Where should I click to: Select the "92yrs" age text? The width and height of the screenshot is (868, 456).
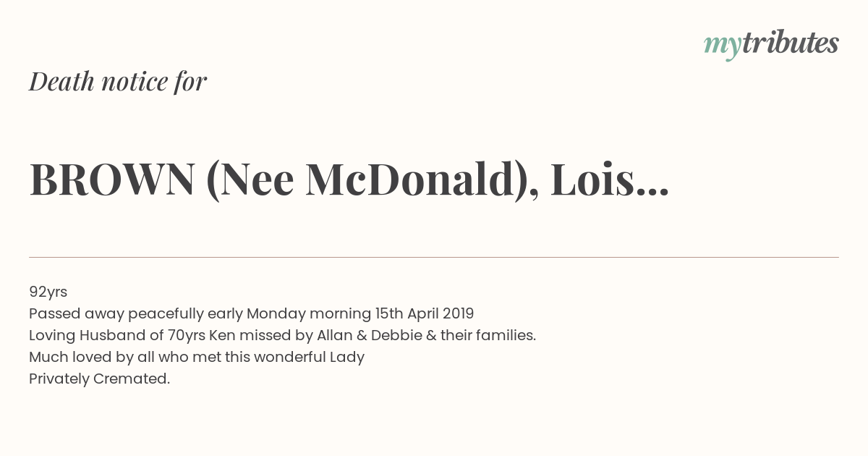(x=48, y=292)
